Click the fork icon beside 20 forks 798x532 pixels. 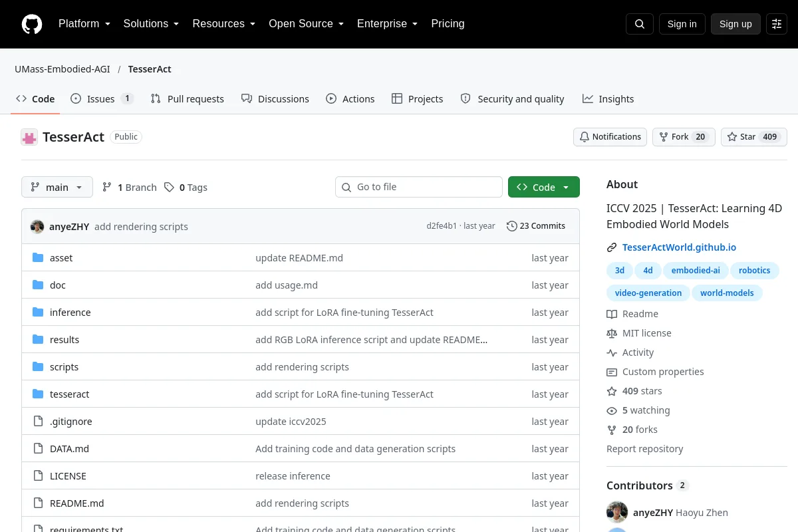click(612, 430)
